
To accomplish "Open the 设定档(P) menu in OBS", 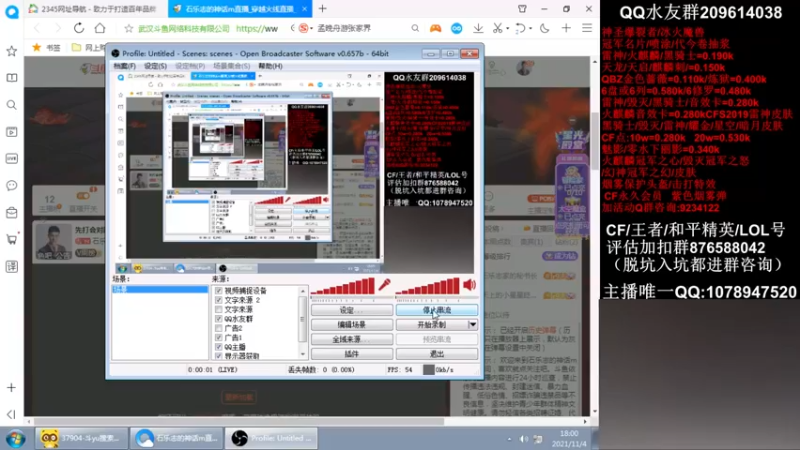I will pos(190,66).
